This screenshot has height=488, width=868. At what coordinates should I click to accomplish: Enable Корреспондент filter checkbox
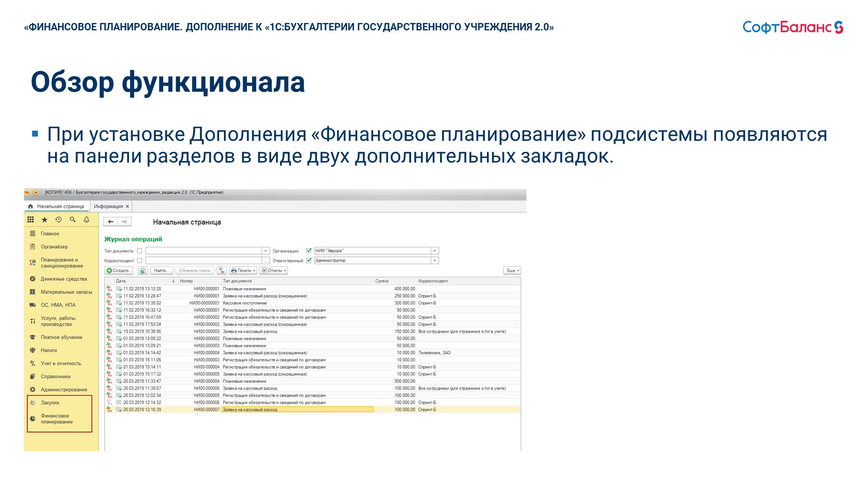(x=139, y=261)
